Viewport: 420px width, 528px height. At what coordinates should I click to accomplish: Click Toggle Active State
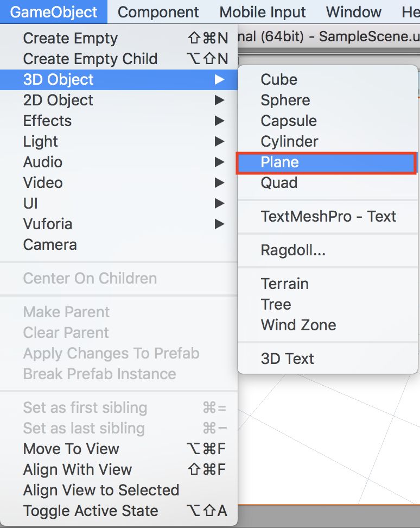pos(91,511)
